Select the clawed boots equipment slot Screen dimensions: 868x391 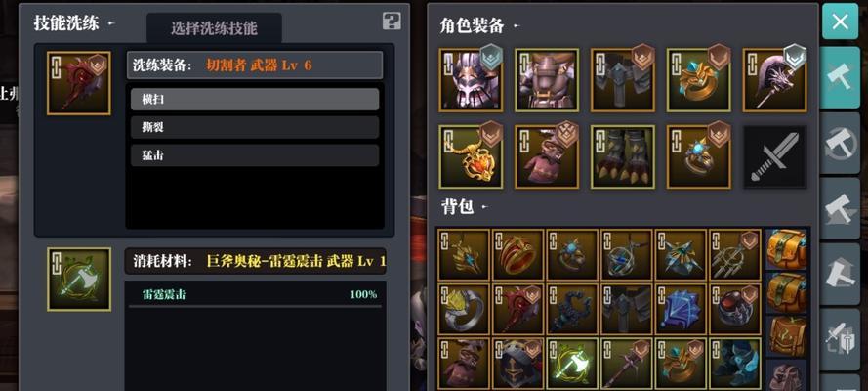[x=623, y=156]
